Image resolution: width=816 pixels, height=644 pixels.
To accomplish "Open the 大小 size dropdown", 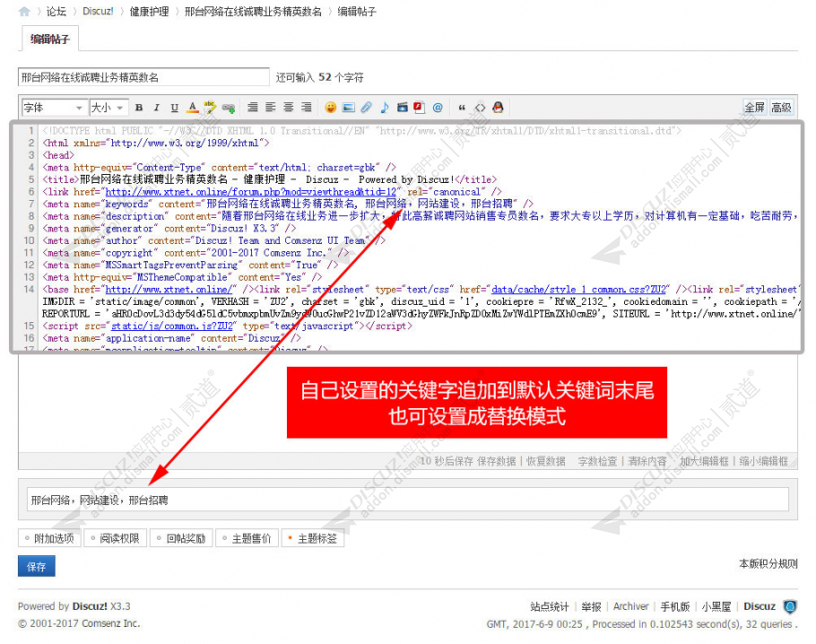I will coord(109,108).
